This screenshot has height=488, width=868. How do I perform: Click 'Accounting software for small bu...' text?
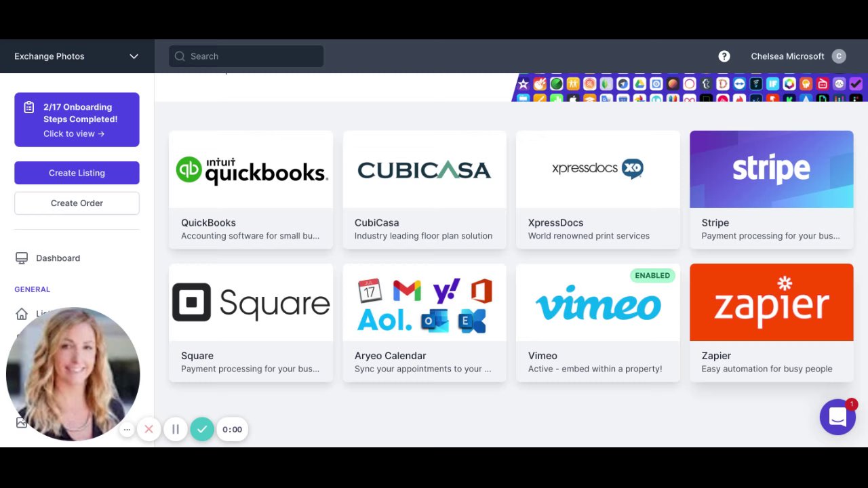250,236
